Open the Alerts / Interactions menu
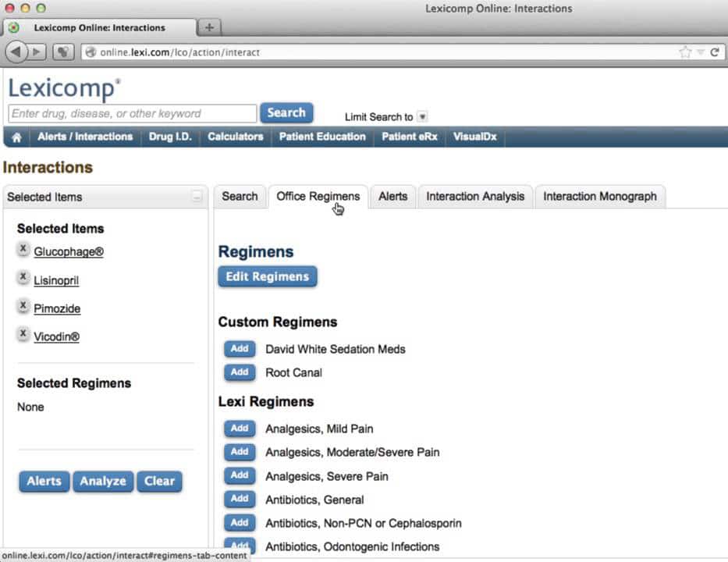 85,137
